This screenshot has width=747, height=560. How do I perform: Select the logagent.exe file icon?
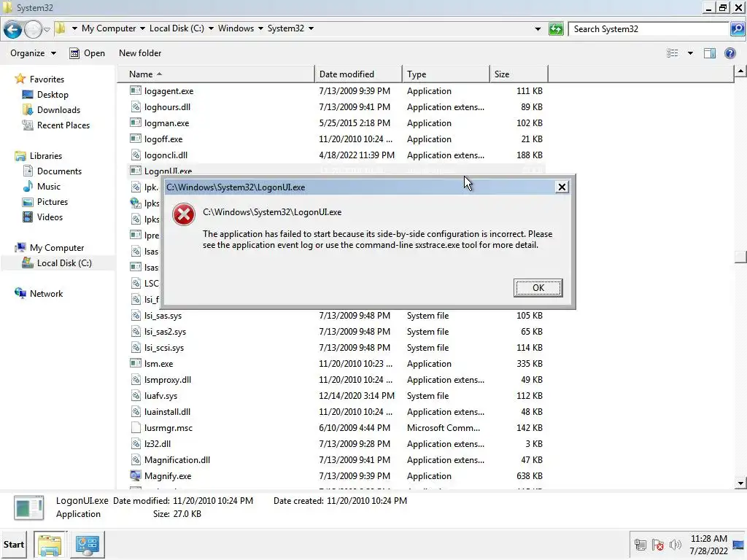135,90
